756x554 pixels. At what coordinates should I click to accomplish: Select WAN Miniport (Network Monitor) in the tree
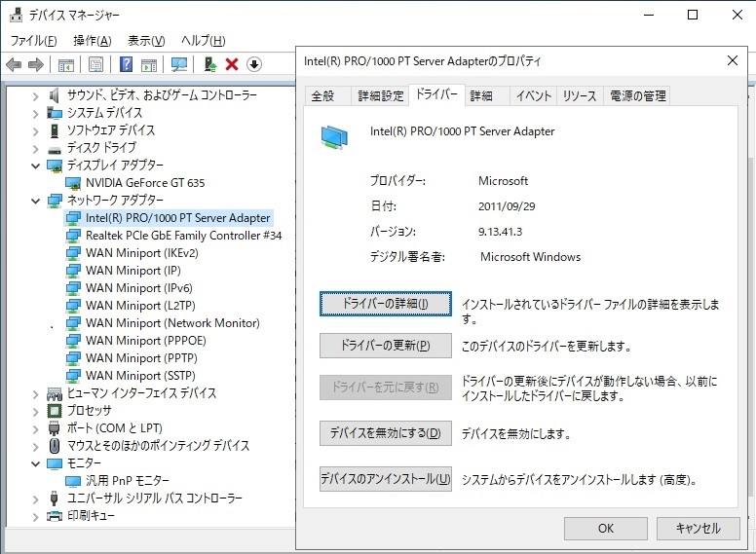pos(172,323)
